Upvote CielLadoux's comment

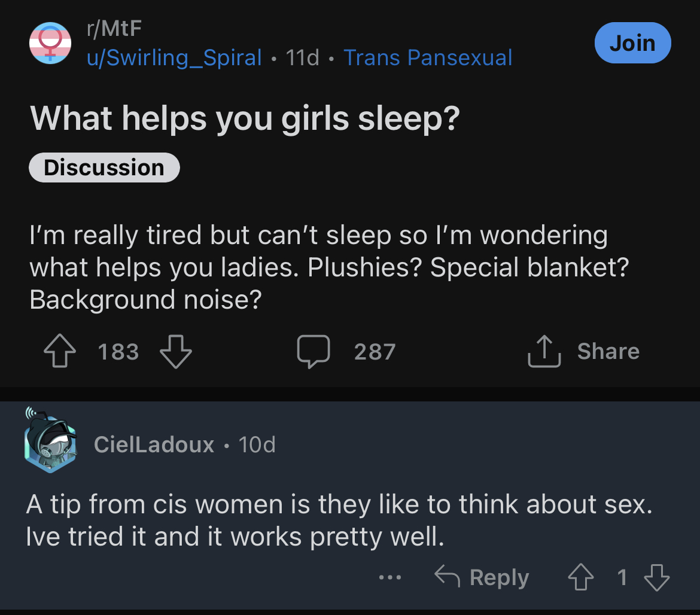(581, 577)
